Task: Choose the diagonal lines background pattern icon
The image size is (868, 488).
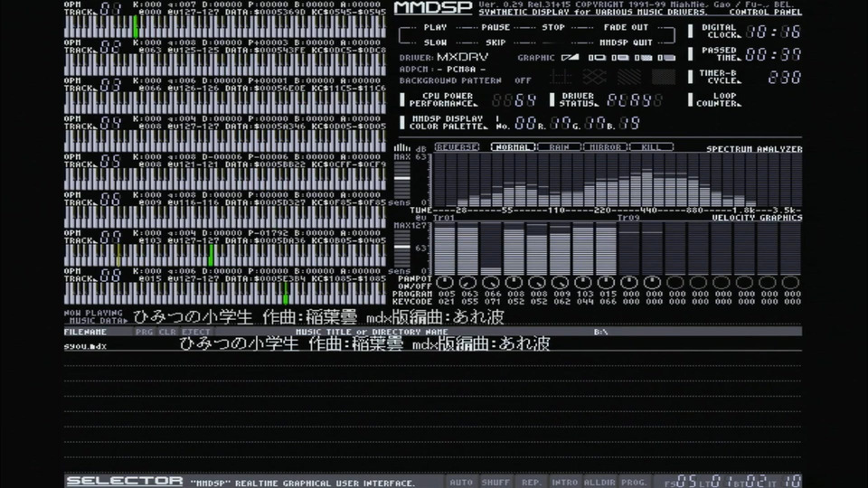Action: click(629, 77)
